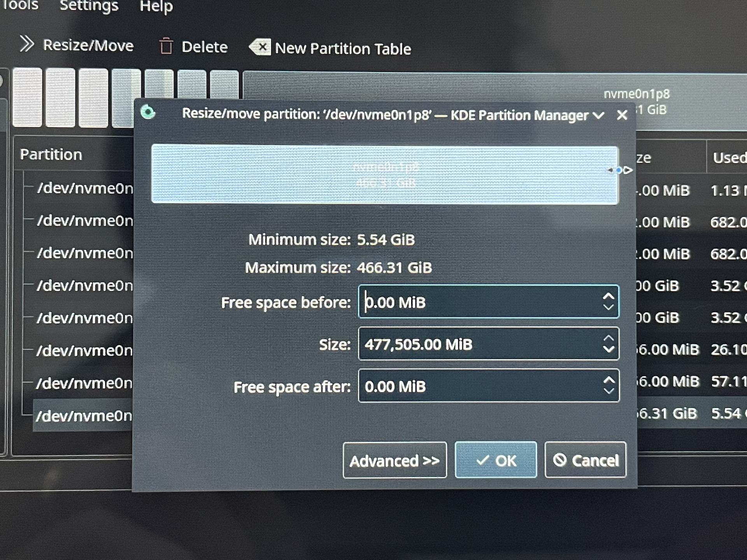Click the blue nvme0n1p8 partition resize bar
This screenshot has width=747, height=560.
(384, 175)
